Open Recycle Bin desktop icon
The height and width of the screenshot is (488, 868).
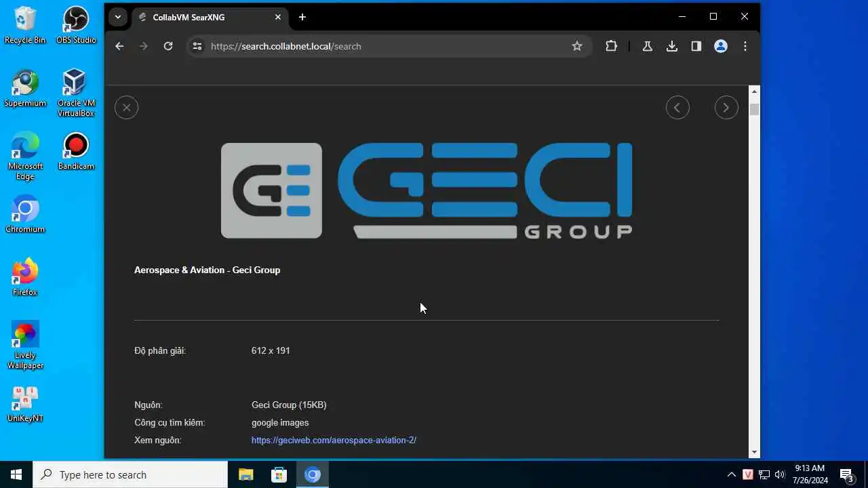pos(25,25)
